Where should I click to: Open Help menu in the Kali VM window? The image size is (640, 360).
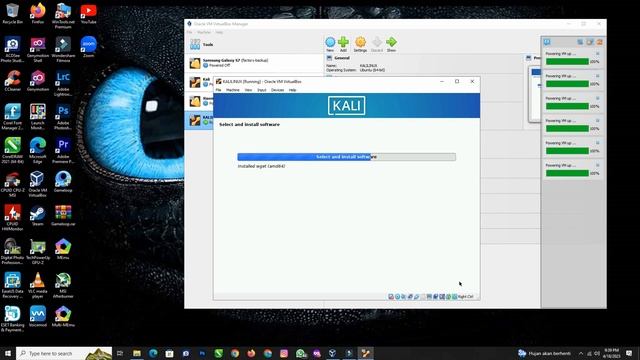pos(292,90)
